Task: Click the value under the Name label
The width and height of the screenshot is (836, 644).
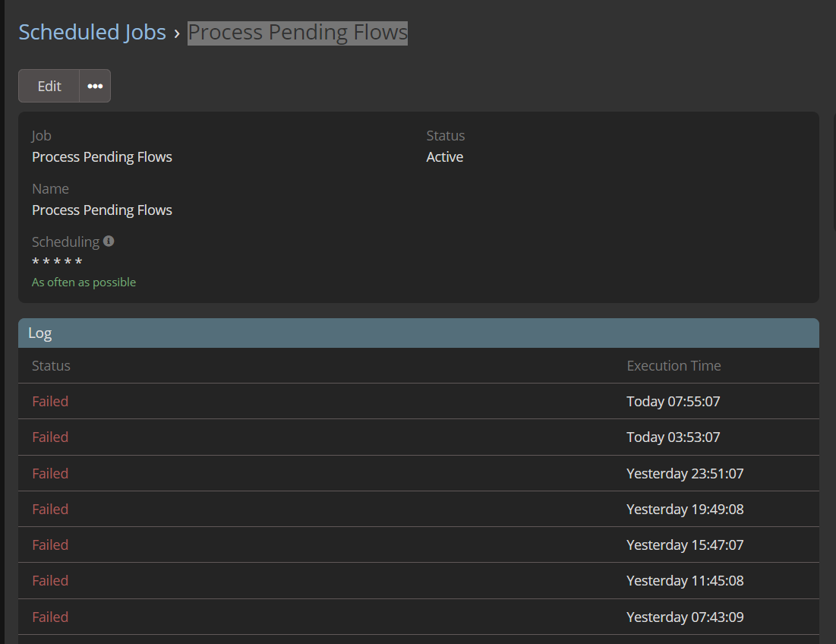Action: point(102,210)
